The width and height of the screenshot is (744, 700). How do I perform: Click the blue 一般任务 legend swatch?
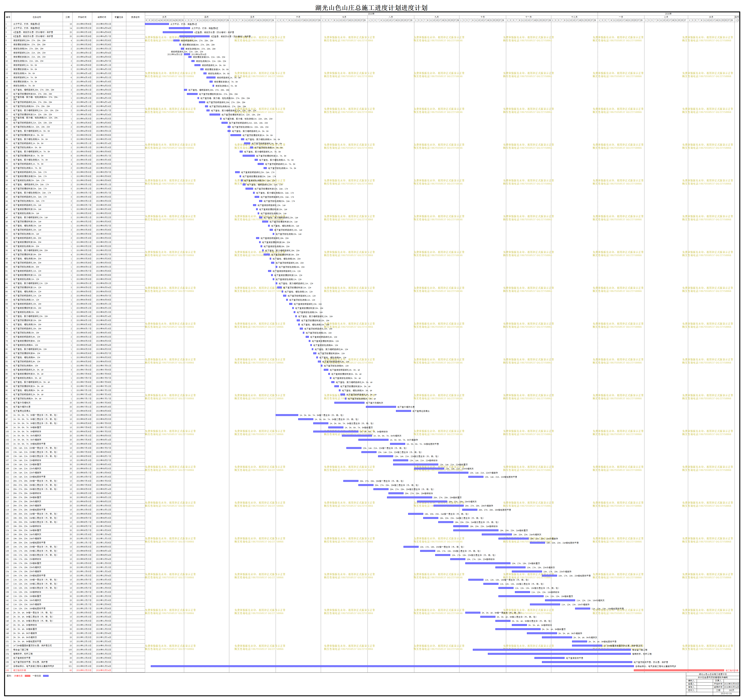click(x=46, y=676)
